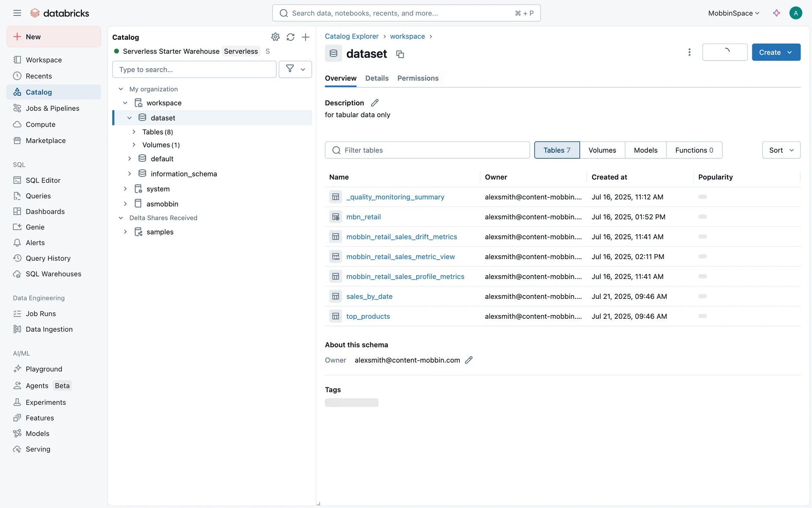Viewport: 812px width, 508px height.
Task: Expand the Tables (8) tree node
Action: [x=134, y=132]
